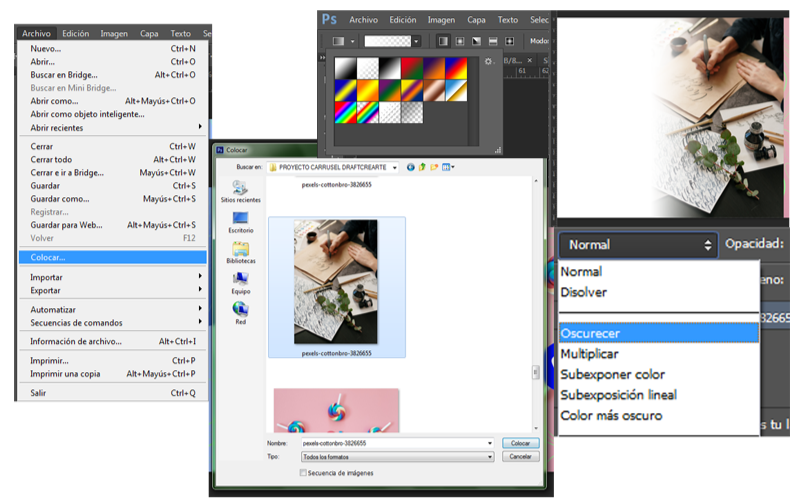Image resolution: width=800 pixels, height=502 pixels.
Task: Open the Tipo formats dropdown
Action: point(490,457)
